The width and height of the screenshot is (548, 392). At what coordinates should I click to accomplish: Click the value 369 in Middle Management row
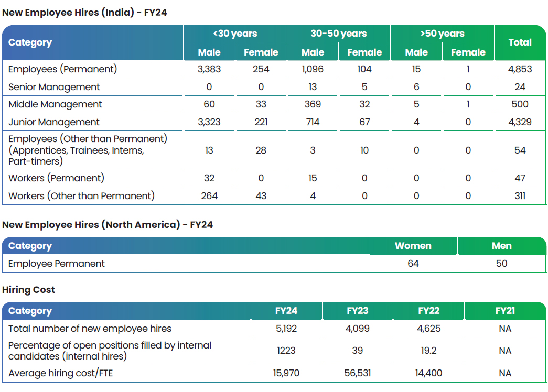(x=313, y=104)
